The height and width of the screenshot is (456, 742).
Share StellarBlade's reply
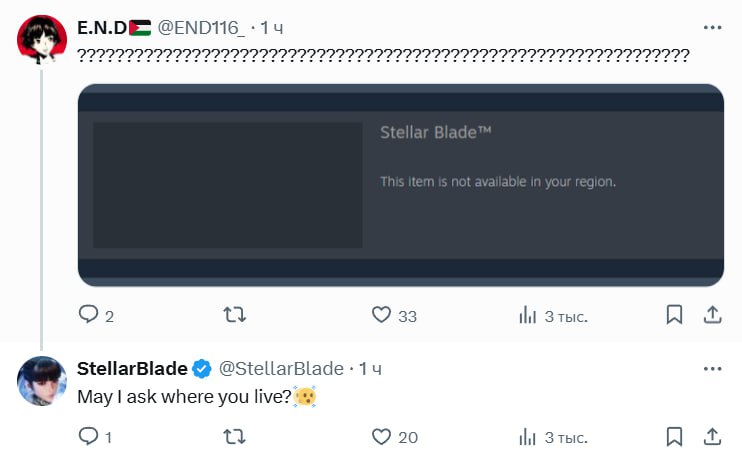(712, 436)
